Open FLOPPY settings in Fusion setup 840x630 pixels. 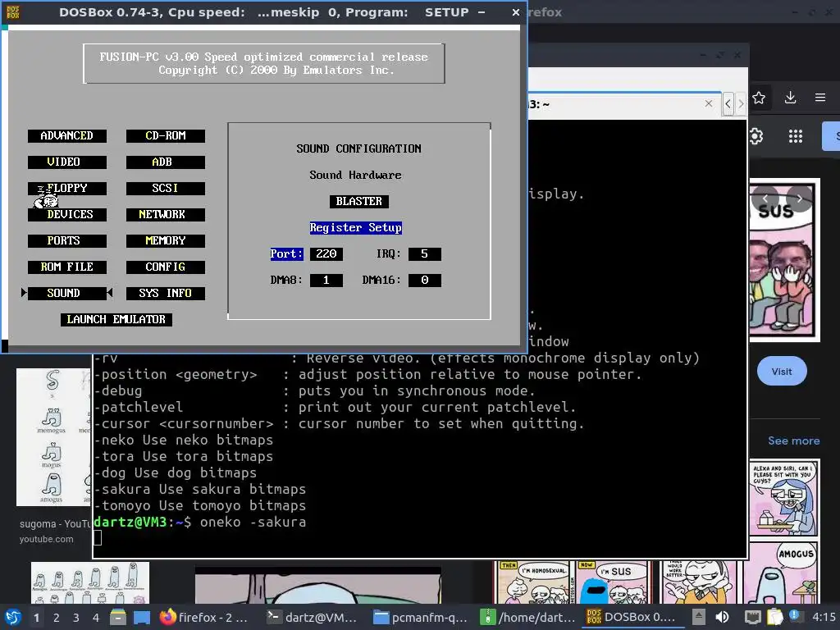pyautogui.click(x=67, y=189)
